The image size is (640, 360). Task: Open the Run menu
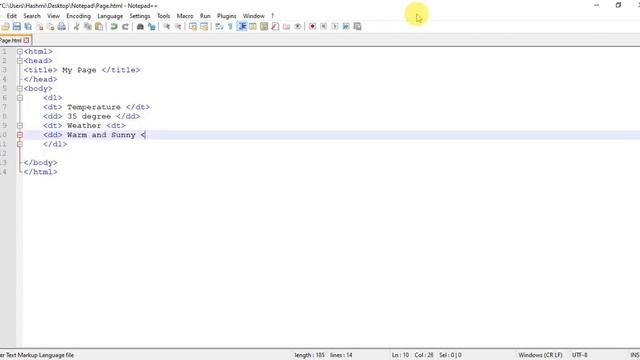(x=205, y=16)
